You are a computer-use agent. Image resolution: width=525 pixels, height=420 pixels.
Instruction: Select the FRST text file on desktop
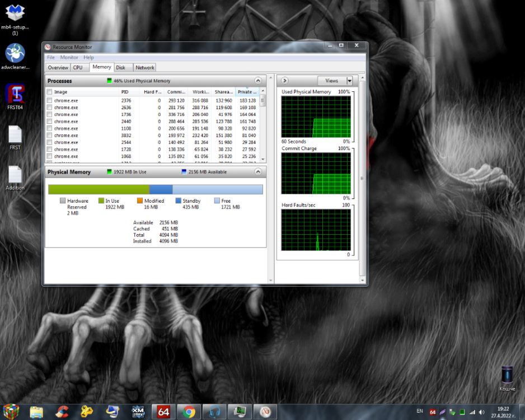click(15, 137)
